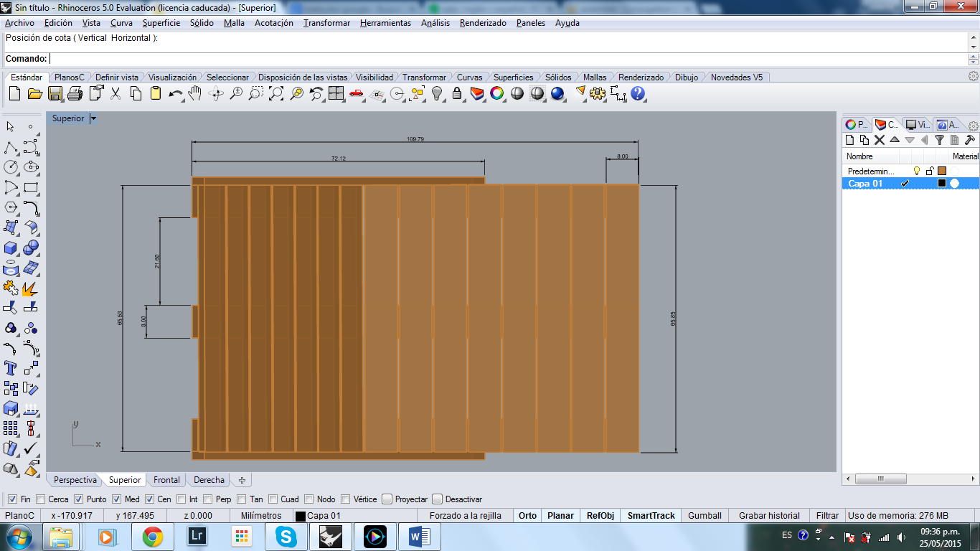This screenshot has height=551, width=980.
Task: Open options with the gear toolbar icon
Action: tap(598, 93)
